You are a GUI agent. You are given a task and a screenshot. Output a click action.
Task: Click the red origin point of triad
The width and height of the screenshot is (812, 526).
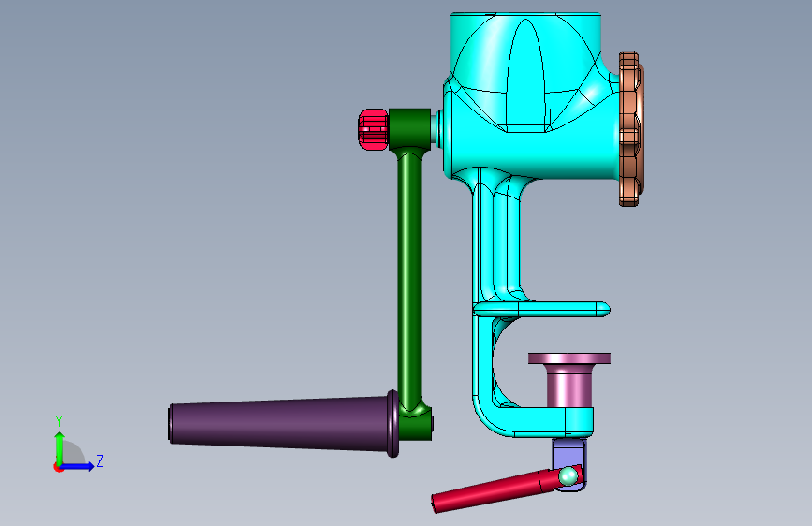[58, 467]
